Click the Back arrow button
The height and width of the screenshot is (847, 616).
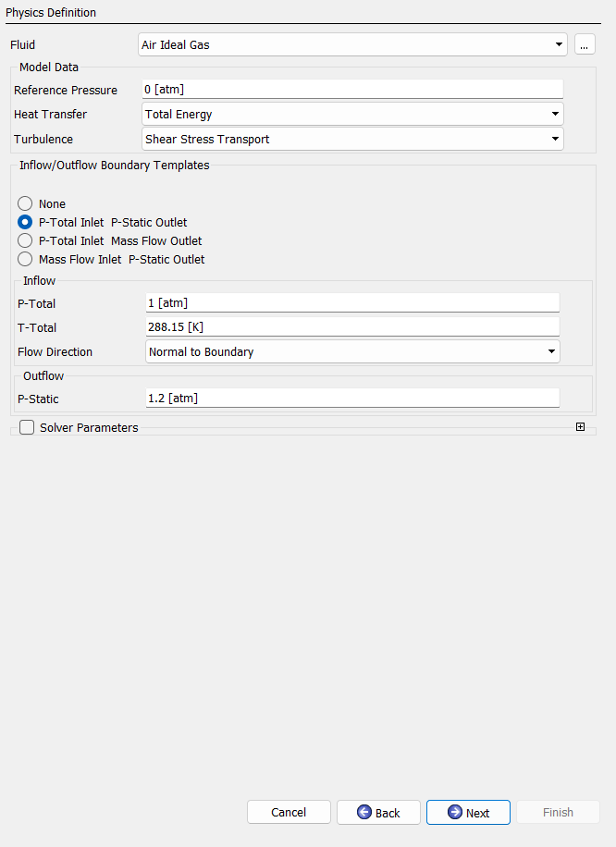(378, 812)
